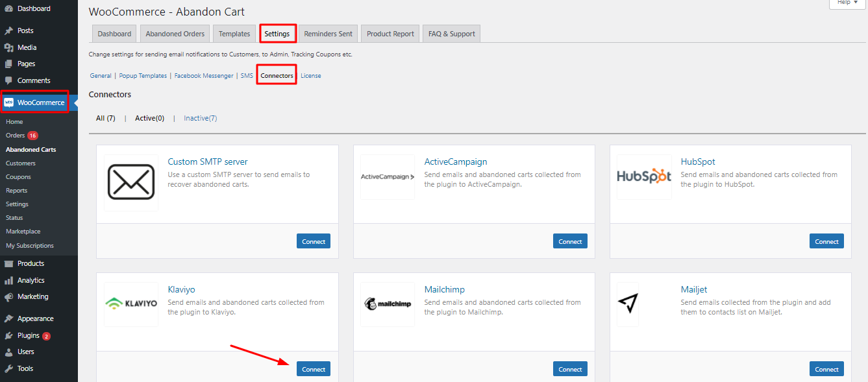Connect the ActiveCampaign connector
This screenshot has height=382, width=868.
[570, 241]
